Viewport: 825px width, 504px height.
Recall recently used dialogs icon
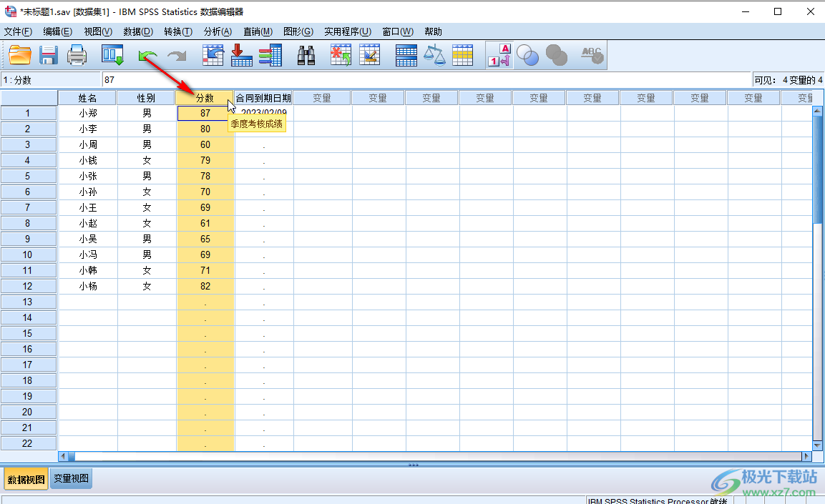click(112, 55)
